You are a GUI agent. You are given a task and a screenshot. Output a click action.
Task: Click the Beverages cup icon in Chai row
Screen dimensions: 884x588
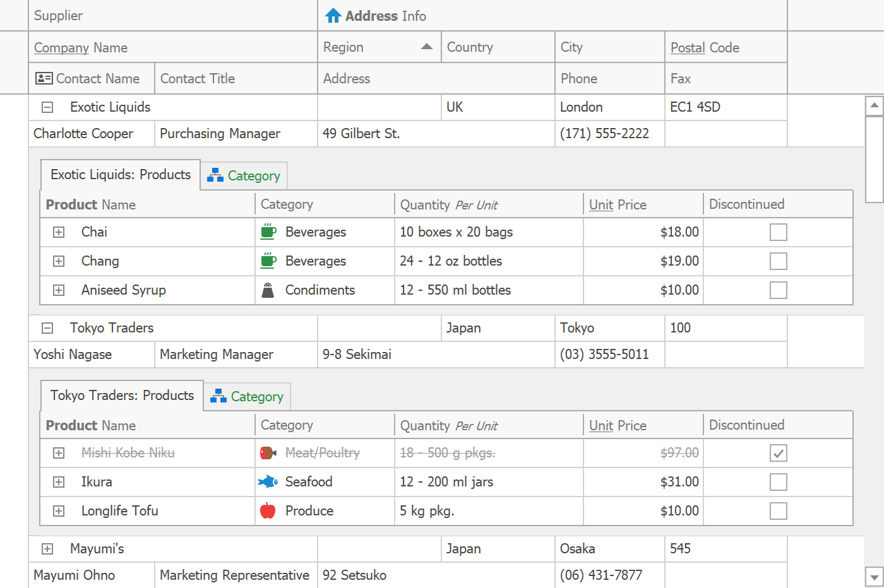pyautogui.click(x=268, y=232)
